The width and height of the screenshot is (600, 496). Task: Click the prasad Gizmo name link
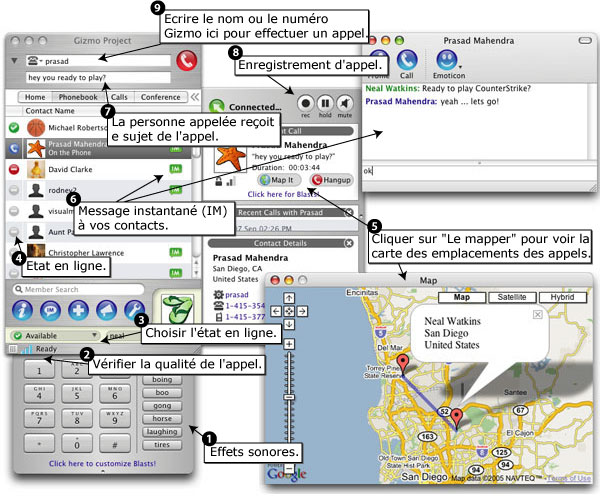(x=236, y=295)
